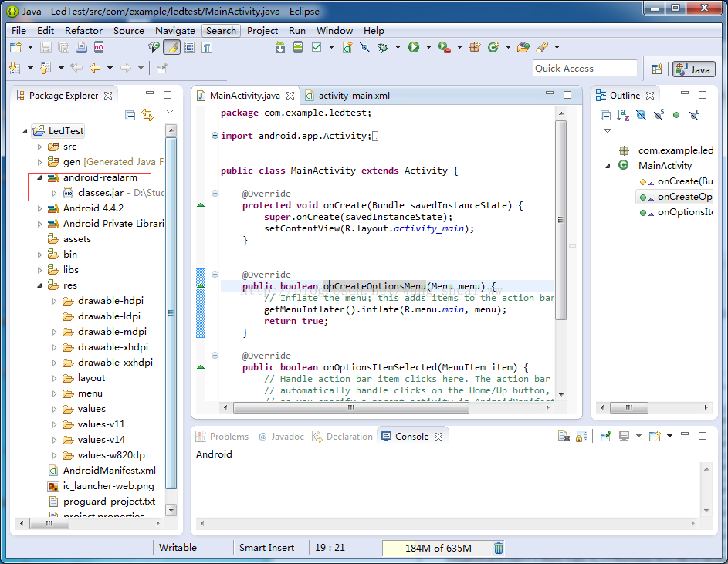Click the Run Last Tool icon
728x564 pixels.
point(445,47)
